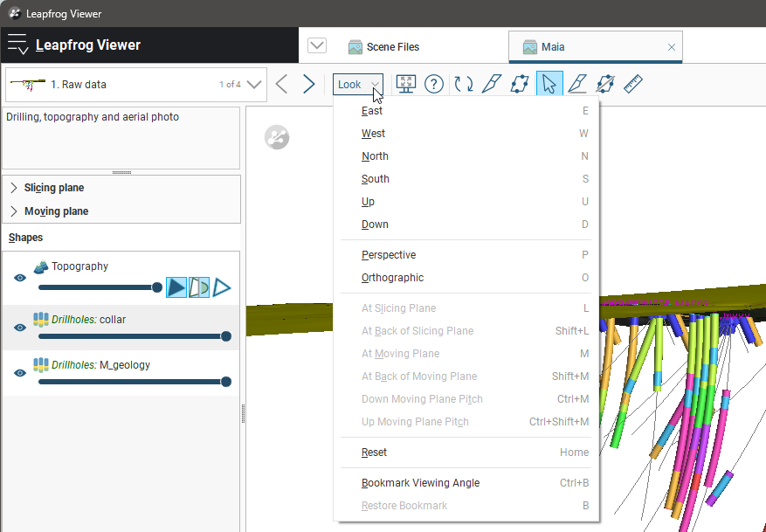Click the Leapfrog Viewer title bar app icon
Viewport: 766px width, 532px height.
click(x=15, y=14)
